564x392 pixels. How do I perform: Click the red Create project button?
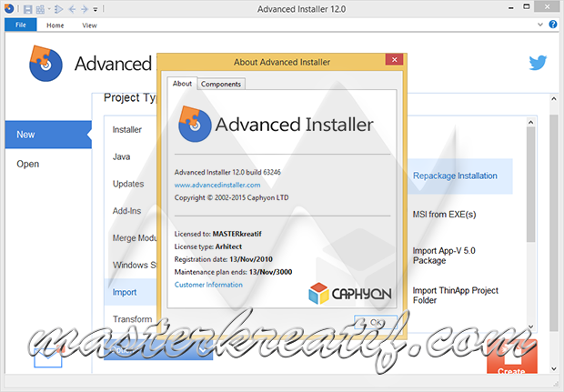click(x=512, y=356)
